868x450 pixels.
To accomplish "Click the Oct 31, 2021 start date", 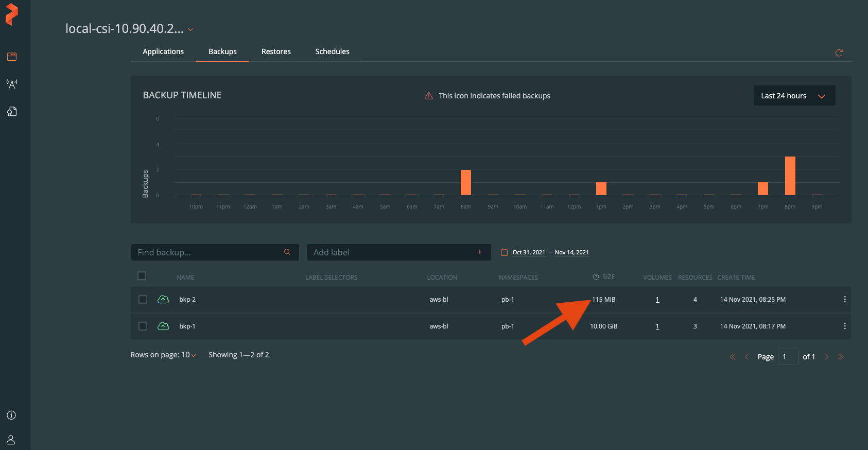I will pyautogui.click(x=529, y=252).
